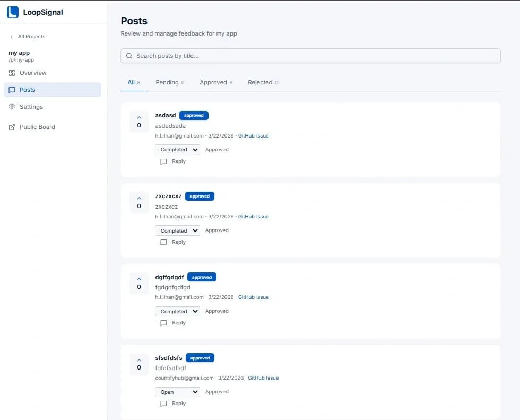Select Posts in the sidebar
520x420 pixels.
[x=53, y=90]
